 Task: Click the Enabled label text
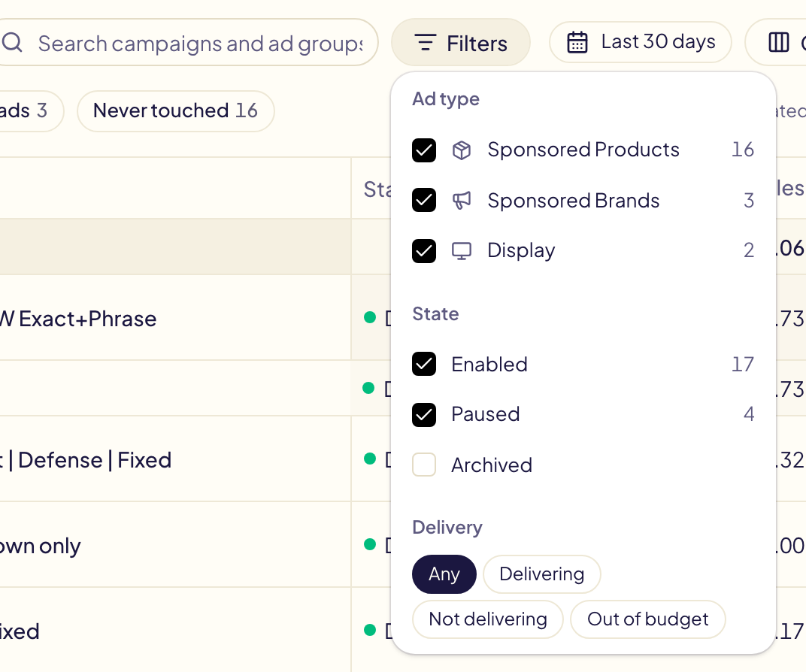click(x=489, y=365)
